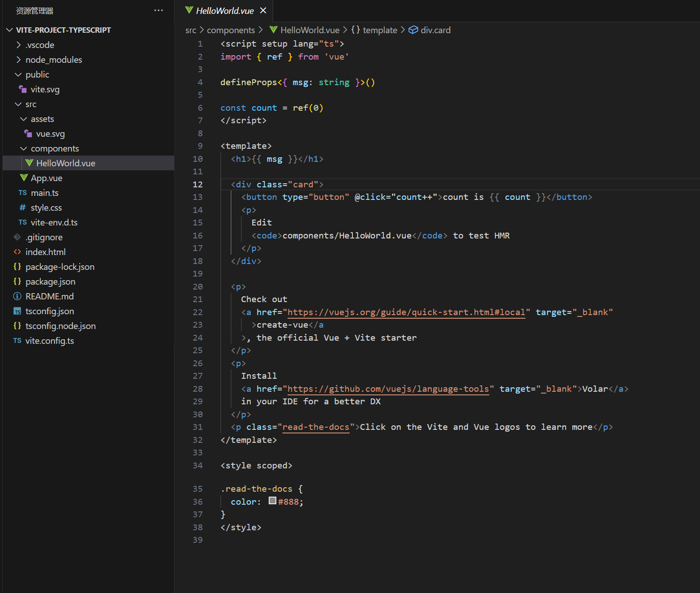
Task: Open README.md from the explorer
Action: (x=50, y=296)
